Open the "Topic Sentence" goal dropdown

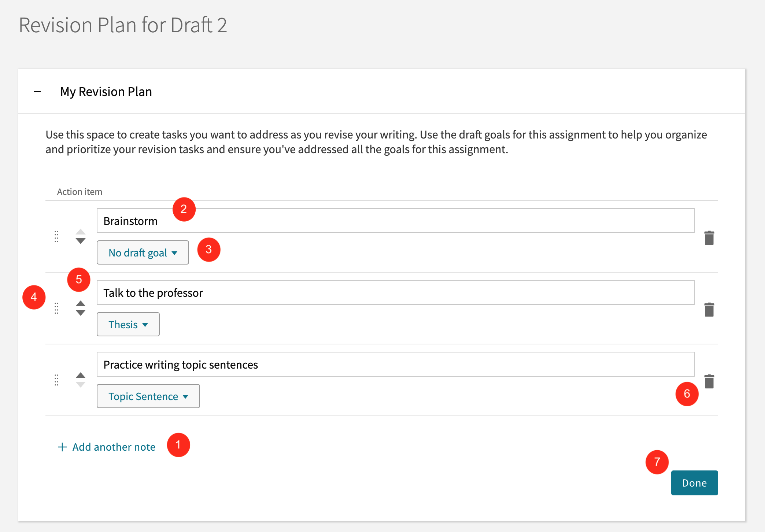click(148, 396)
